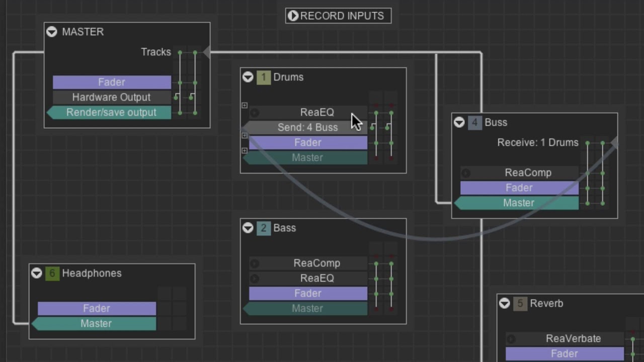Select the MASTER Fader node
The height and width of the screenshot is (362, 644).
[112, 82]
